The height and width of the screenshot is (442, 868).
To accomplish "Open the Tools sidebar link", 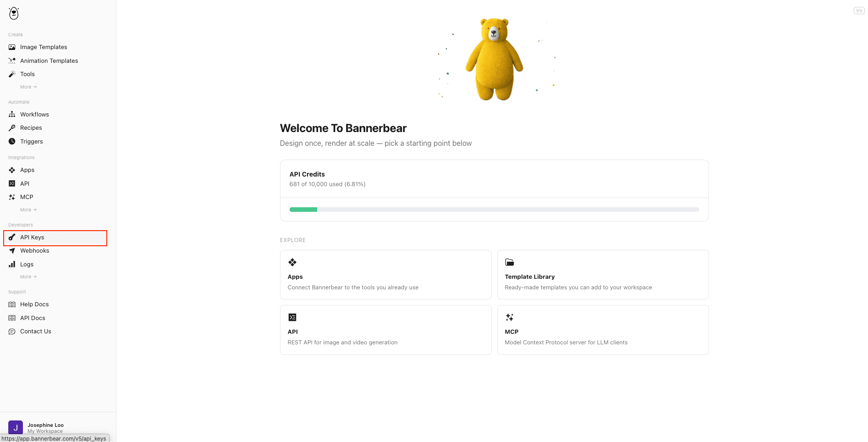I will pyautogui.click(x=27, y=74).
